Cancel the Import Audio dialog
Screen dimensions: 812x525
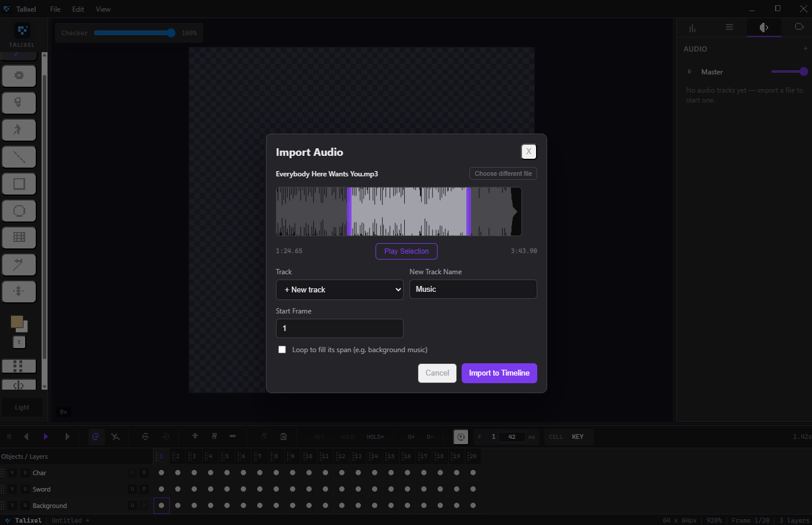437,373
